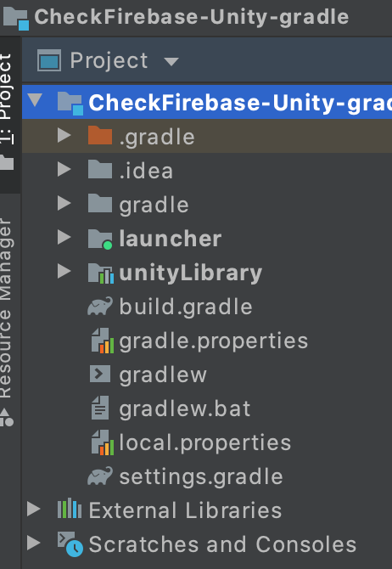Select the gradle.properties file name

[x=213, y=342]
